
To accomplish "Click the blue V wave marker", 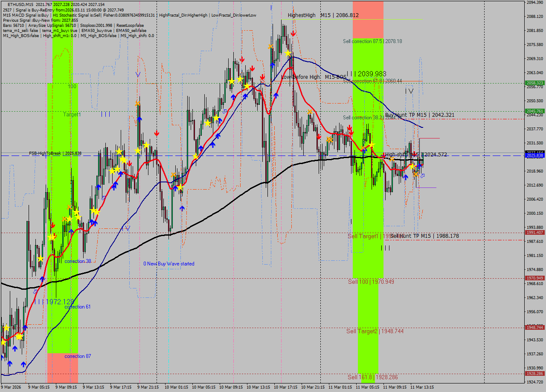I will point(138,74).
